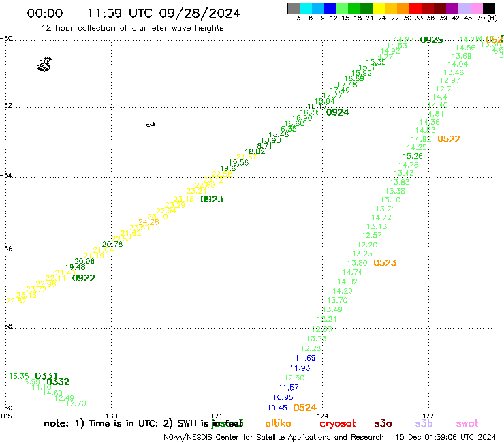Click the orange '0524' time marker

pos(305,408)
